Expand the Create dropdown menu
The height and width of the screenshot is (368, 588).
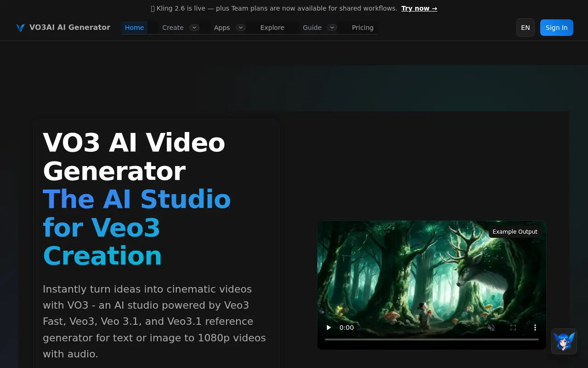tap(180, 28)
